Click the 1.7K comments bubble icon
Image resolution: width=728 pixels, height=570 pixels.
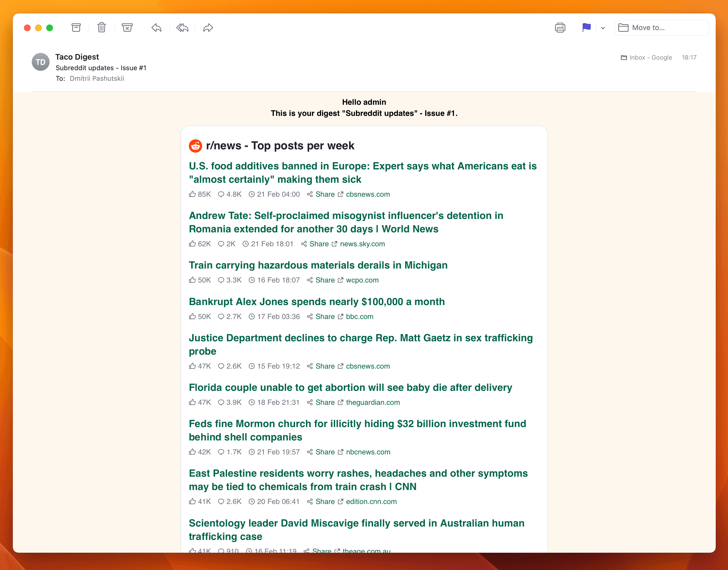221,452
